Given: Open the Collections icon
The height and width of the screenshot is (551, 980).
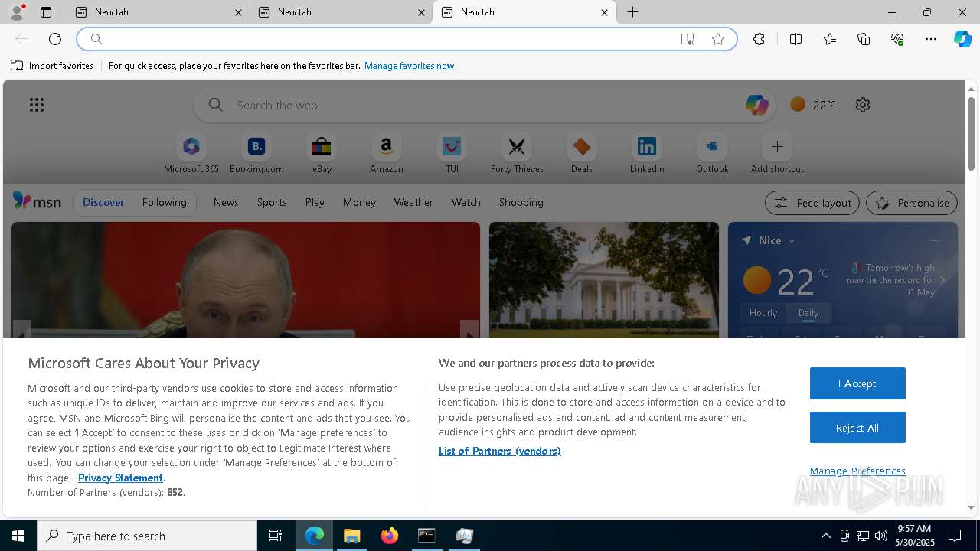Looking at the screenshot, I should 864,39.
